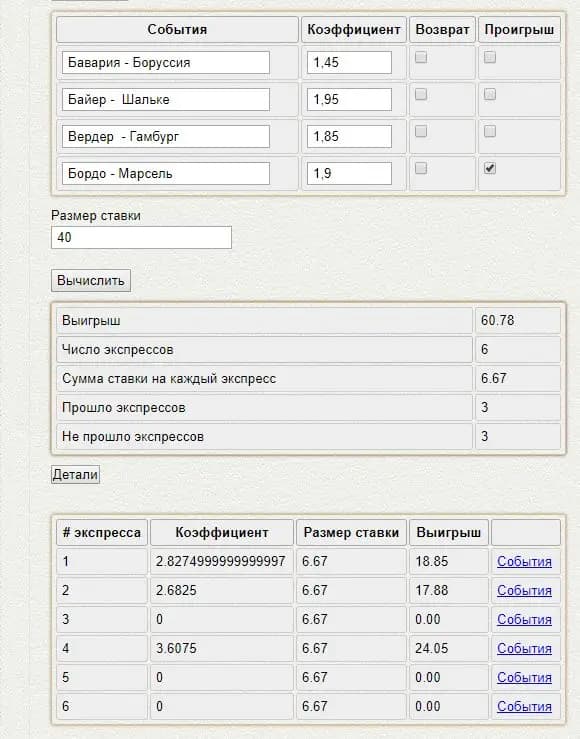
Task: Open События link for express 2
Action: [524, 591]
